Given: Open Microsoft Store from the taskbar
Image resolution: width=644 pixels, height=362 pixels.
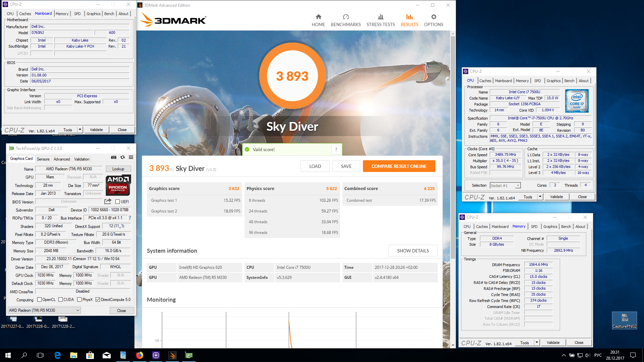Looking at the screenshot, I should [90, 355].
